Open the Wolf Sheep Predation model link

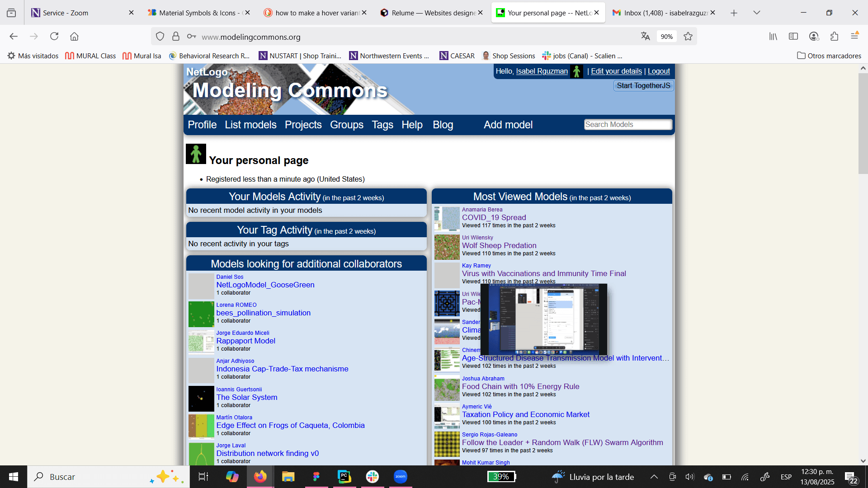[x=499, y=245]
